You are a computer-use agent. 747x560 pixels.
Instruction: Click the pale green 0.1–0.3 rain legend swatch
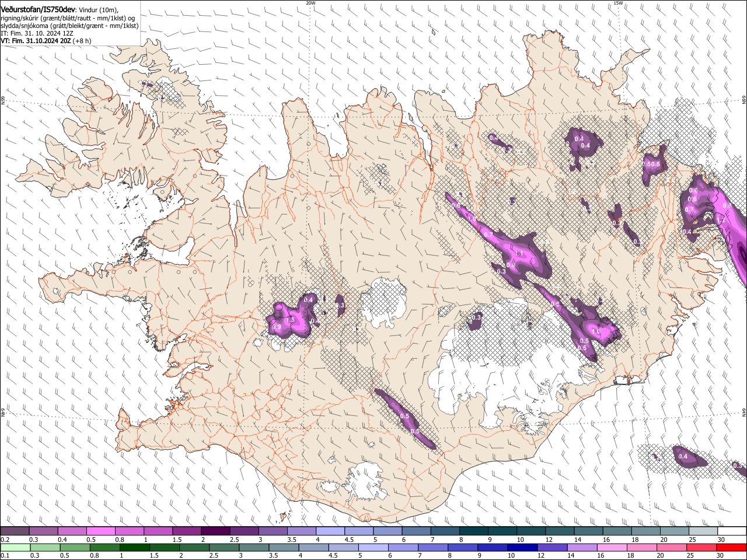click(15, 548)
